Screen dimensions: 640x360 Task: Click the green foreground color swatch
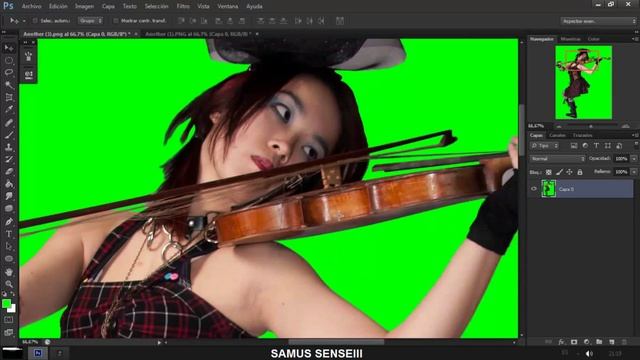(6, 303)
